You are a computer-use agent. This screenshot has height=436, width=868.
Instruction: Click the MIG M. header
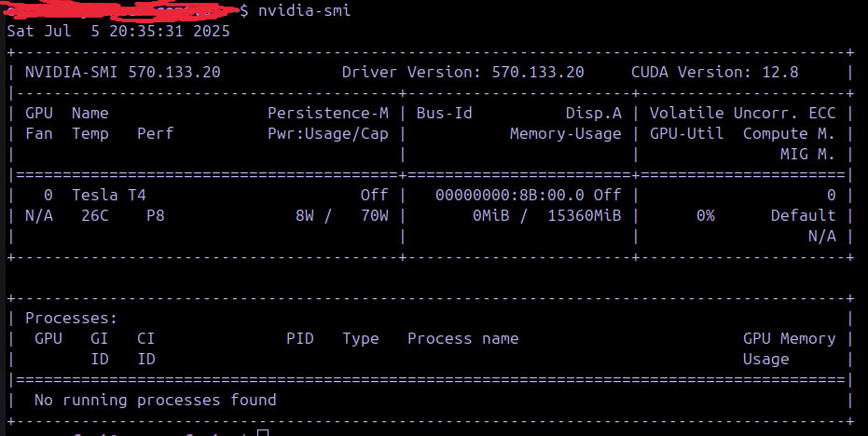tap(807, 155)
